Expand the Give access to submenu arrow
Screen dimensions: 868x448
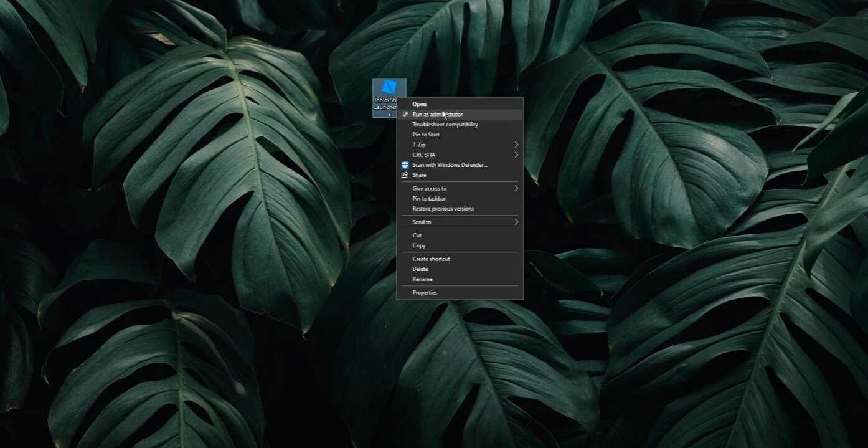pyautogui.click(x=516, y=188)
